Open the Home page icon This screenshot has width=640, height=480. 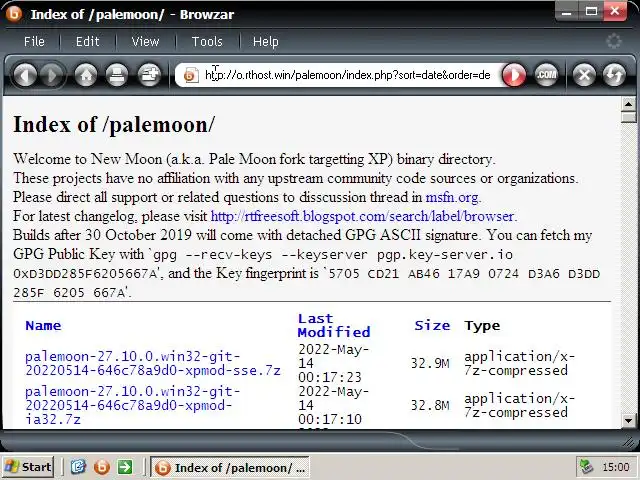coord(86,75)
